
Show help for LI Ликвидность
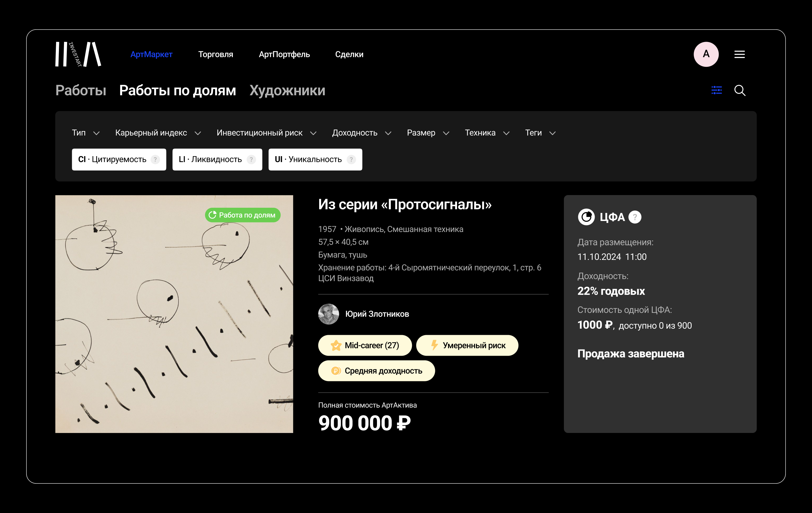(251, 160)
